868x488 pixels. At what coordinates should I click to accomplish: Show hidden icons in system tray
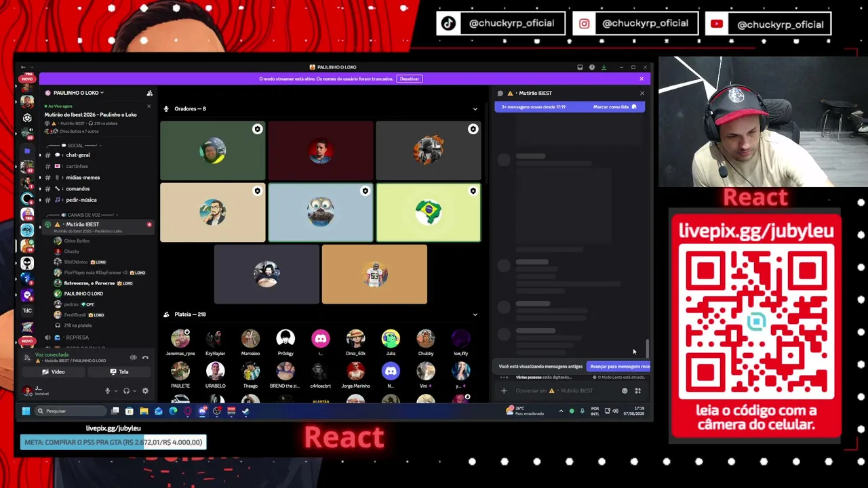[561, 411]
